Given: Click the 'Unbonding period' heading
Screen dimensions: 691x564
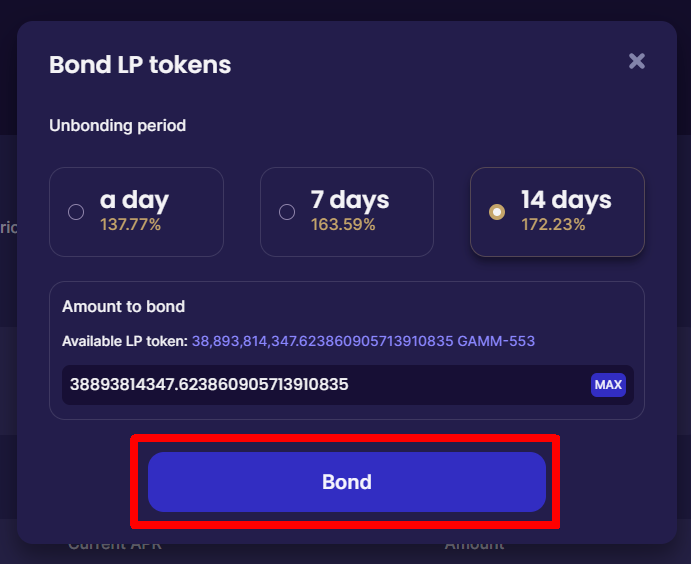Looking at the screenshot, I should click(117, 126).
